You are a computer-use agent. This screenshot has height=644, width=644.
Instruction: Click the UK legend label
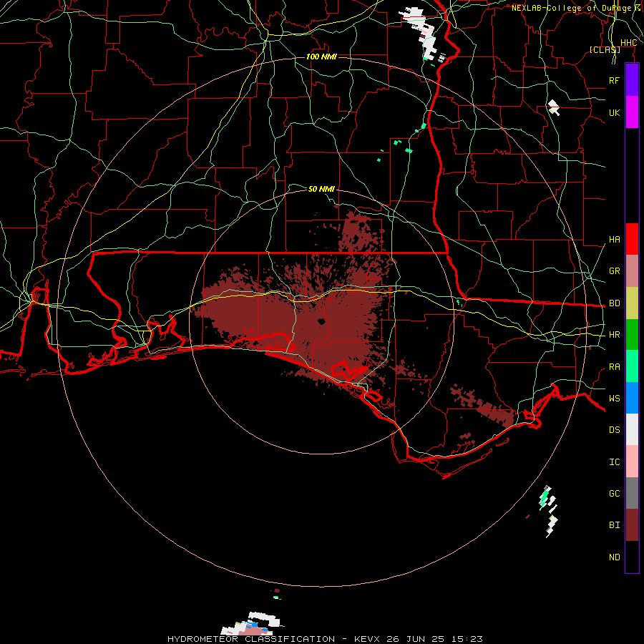(614, 112)
